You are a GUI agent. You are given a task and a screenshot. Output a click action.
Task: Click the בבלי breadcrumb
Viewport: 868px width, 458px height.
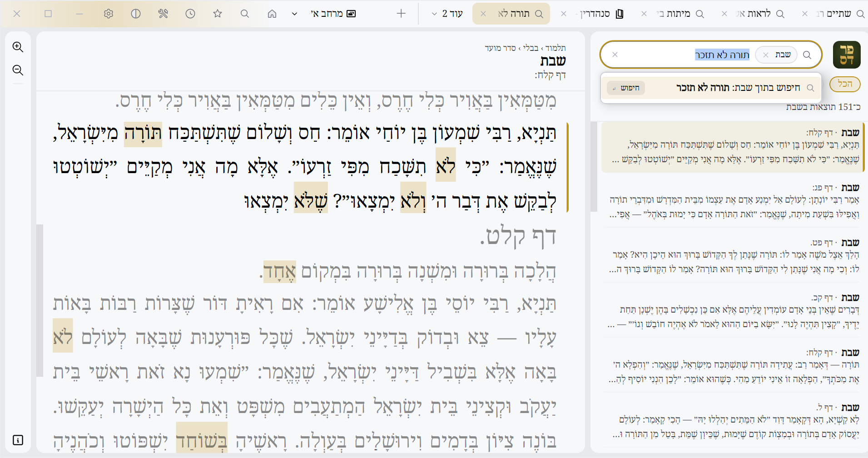[531, 48]
